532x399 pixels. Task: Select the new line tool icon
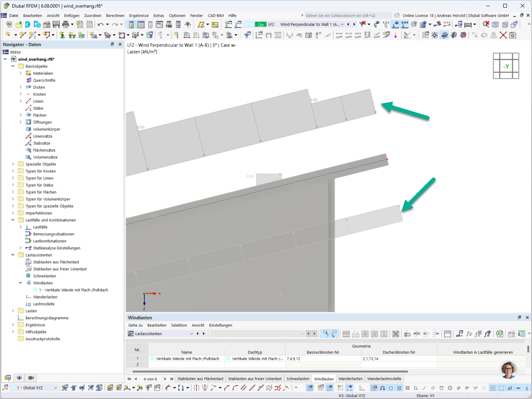click(x=23, y=35)
